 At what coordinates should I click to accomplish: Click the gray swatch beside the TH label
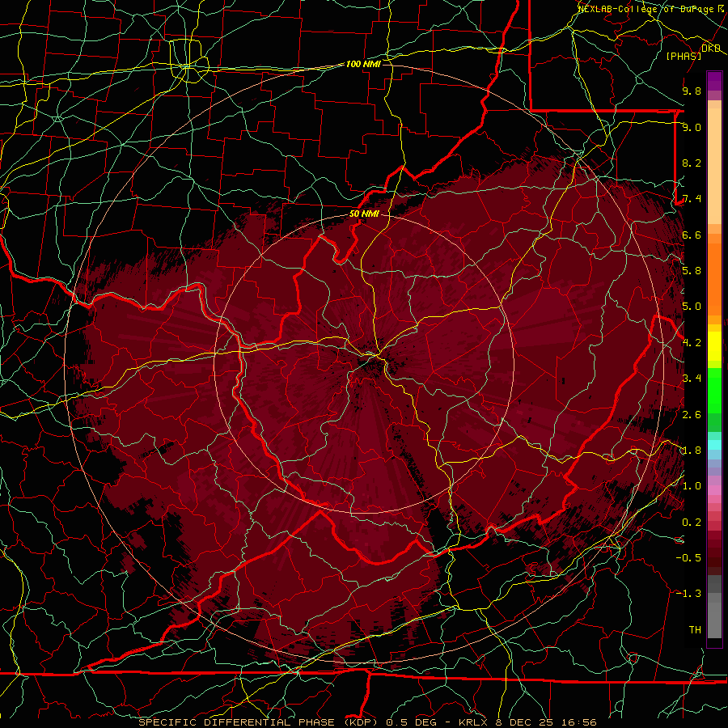(x=714, y=622)
